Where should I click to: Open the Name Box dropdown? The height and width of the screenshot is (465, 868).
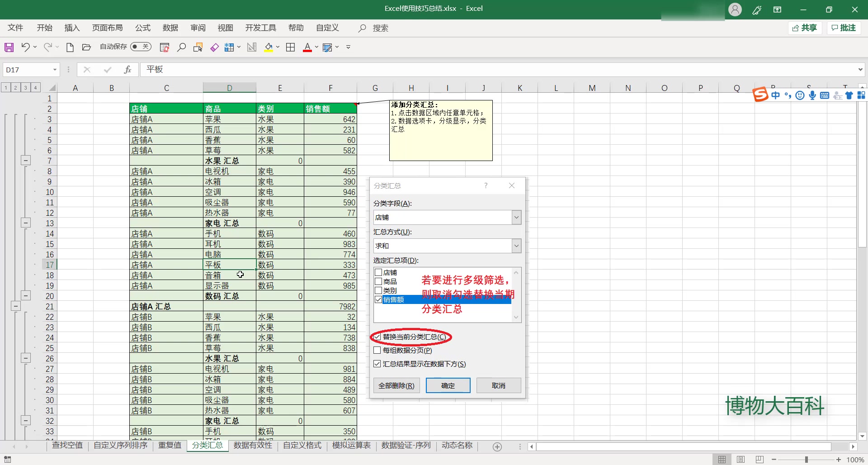pos(55,70)
